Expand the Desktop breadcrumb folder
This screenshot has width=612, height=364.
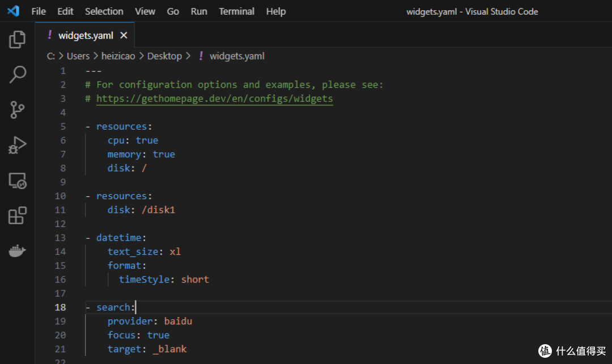coord(164,56)
